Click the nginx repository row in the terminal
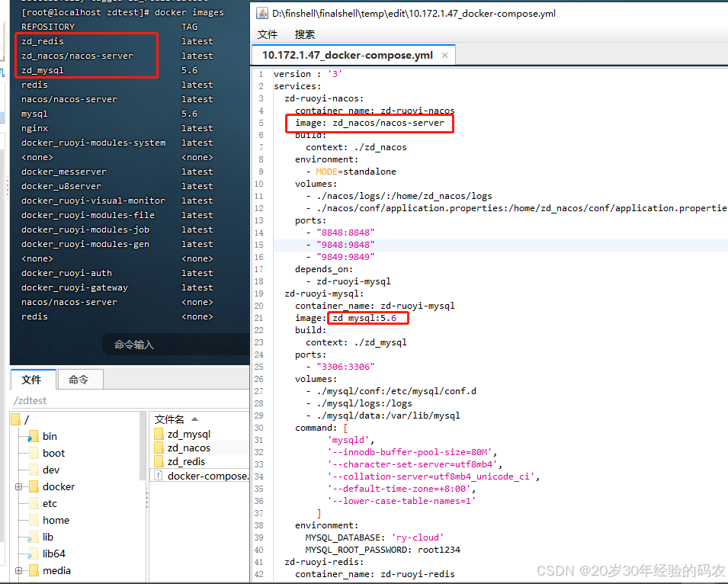 tap(35, 128)
